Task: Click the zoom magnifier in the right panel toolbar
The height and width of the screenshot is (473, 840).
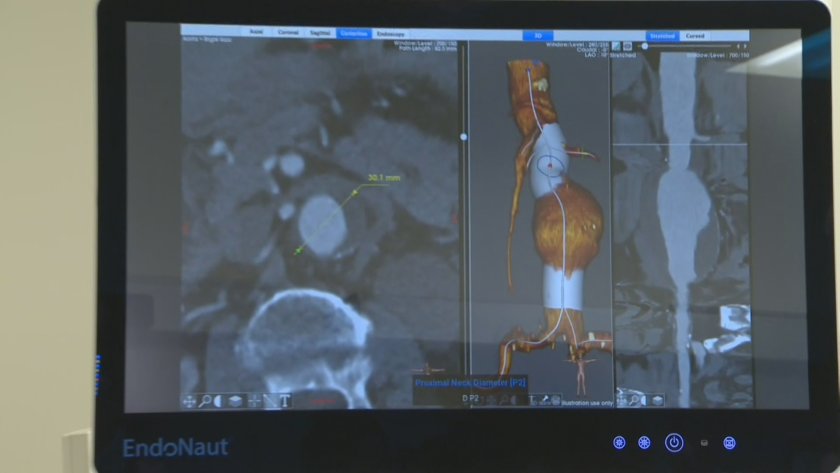Action: point(633,400)
